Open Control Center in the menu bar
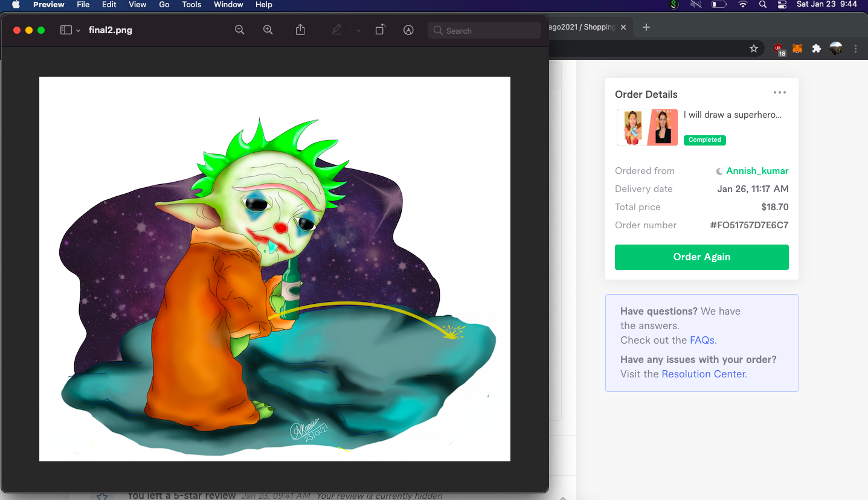The height and width of the screenshot is (500, 868). [x=782, y=4]
